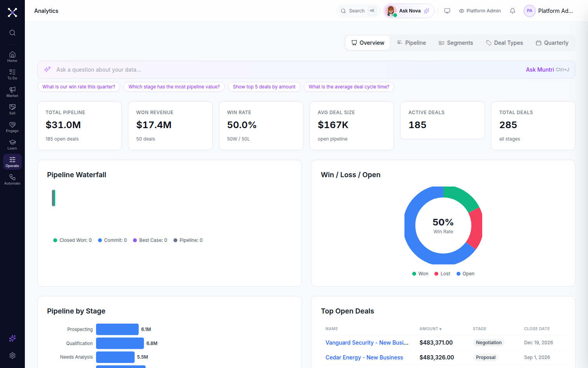This screenshot has width=588, height=368.
Task: Open settings gear in sidebar
Action: click(x=12, y=356)
